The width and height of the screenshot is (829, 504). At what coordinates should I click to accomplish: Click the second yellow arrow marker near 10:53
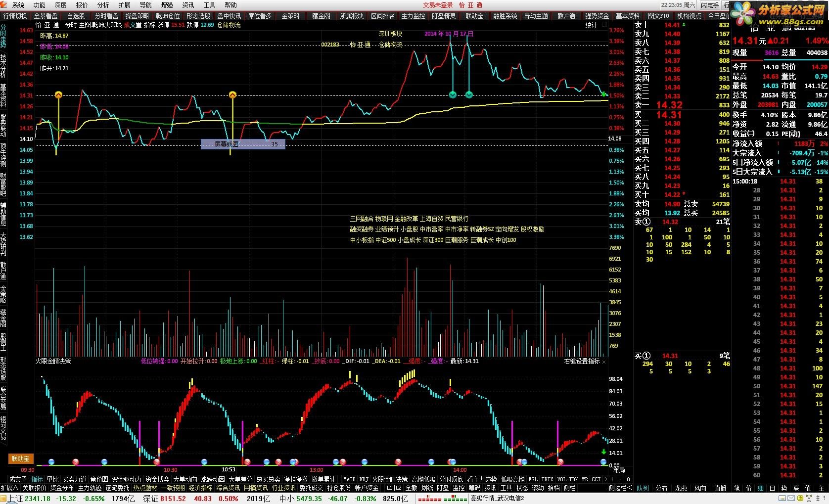click(x=232, y=94)
